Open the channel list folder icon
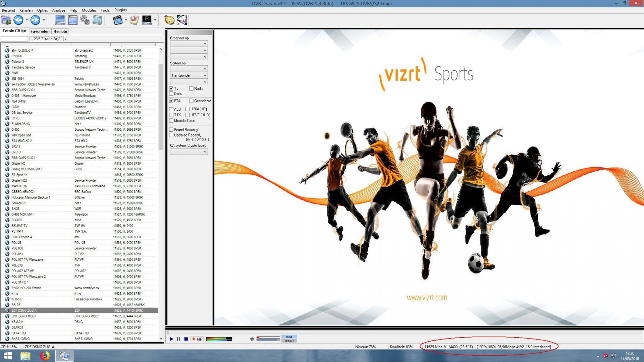The height and width of the screenshot is (362, 644). [6, 20]
